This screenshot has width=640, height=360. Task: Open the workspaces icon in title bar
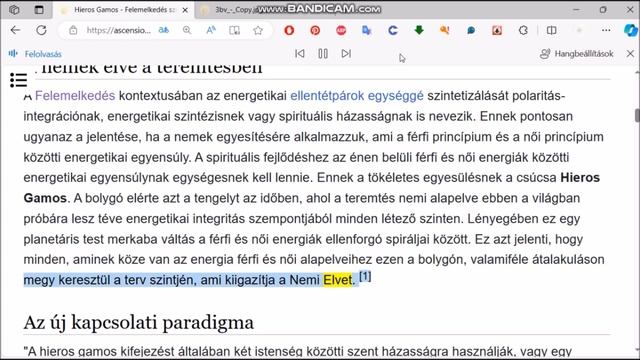pyautogui.click(x=14, y=9)
